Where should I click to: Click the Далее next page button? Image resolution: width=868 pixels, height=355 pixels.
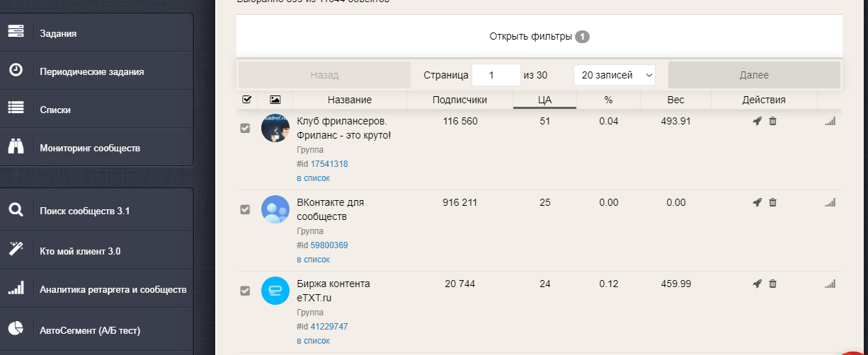(x=753, y=75)
